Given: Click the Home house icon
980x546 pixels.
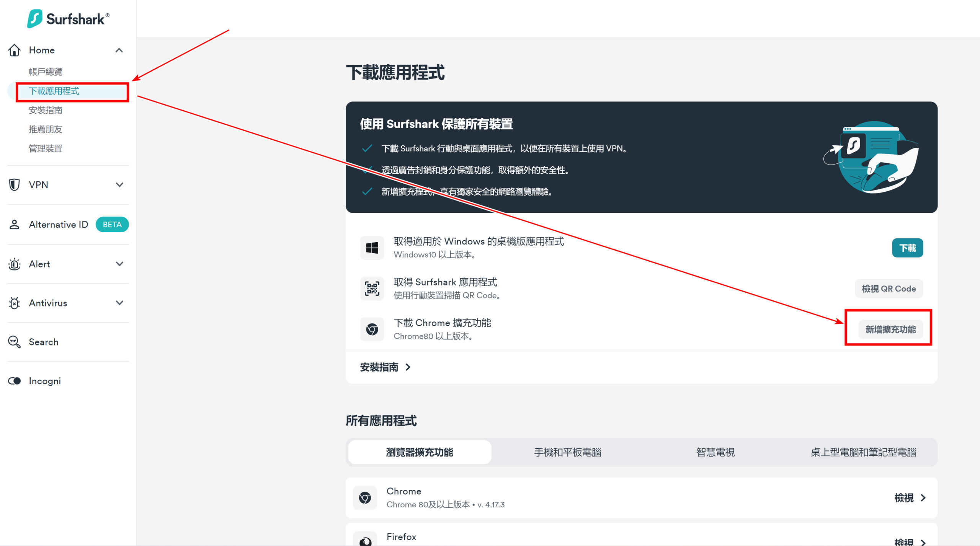Looking at the screenshot, I should pos(15,50).
